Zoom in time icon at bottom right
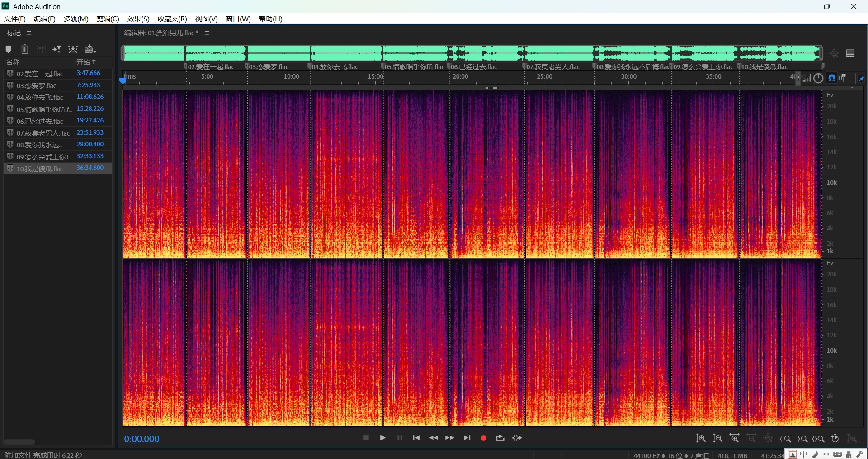868x459 pixels. (x=734, y=439)
